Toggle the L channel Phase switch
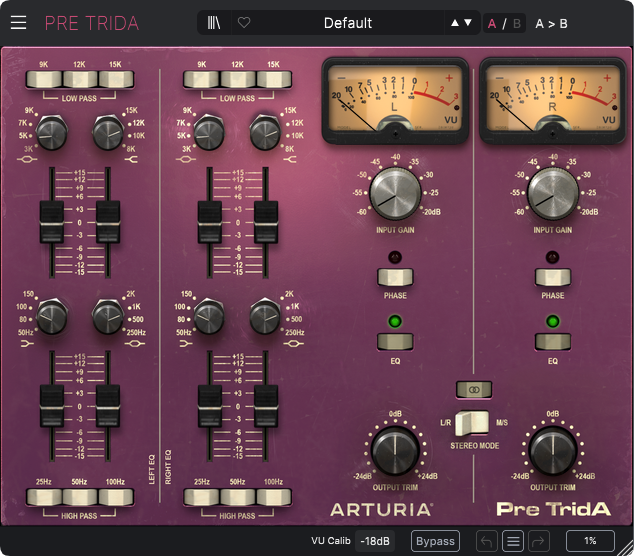This screenshot has height=556, width=634. click(x=395, y=277)
